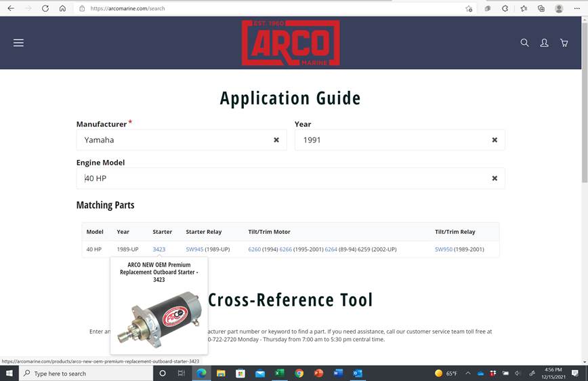The height and width of the screenshot is (381, 588).
Task: Open the Mail app from taskbar
Action: coord(260,374)
